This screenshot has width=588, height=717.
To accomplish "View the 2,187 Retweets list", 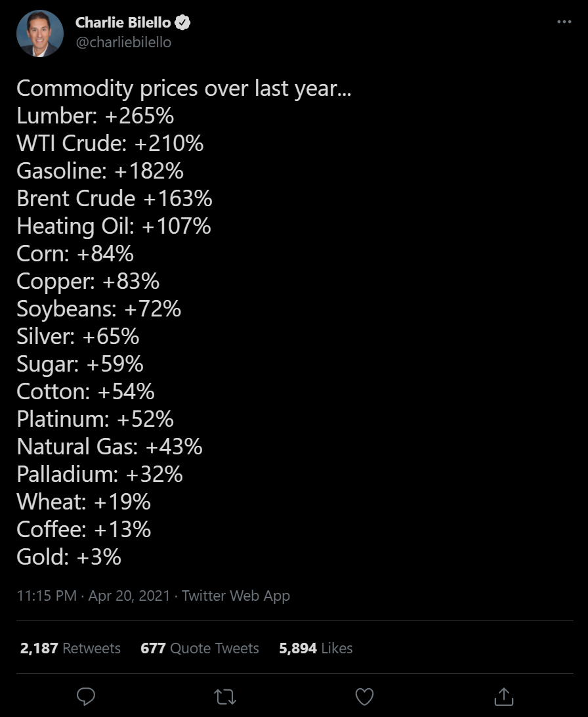I will [x=70, y=648].
